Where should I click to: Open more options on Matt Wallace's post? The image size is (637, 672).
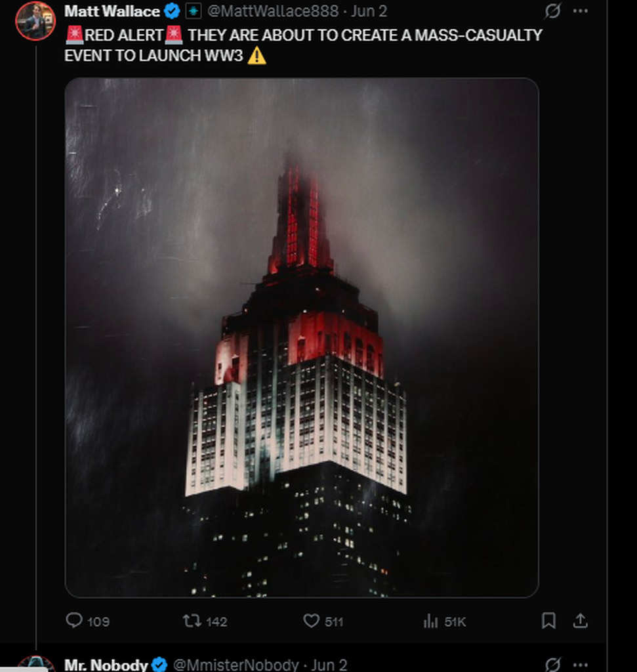tap(580, 10)
